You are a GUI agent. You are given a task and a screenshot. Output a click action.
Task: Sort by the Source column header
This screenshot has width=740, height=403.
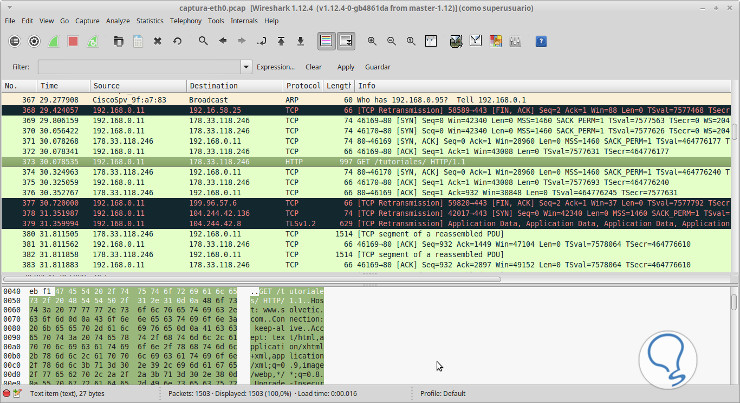click(138, 86)
